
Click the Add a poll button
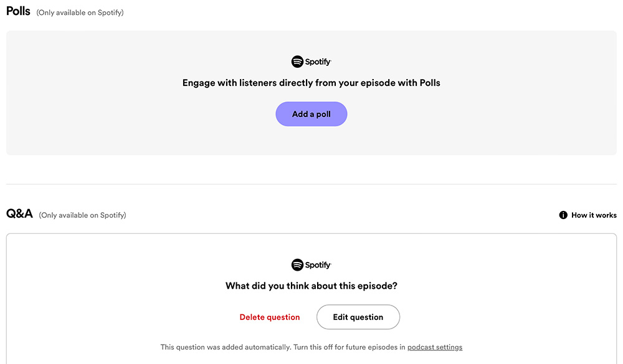point(311,114)
